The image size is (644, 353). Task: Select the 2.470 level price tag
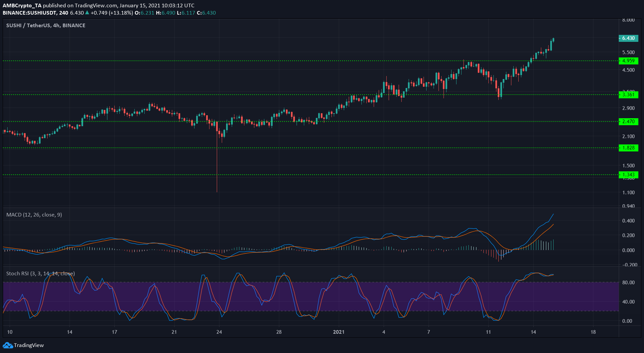pos(628,122)
